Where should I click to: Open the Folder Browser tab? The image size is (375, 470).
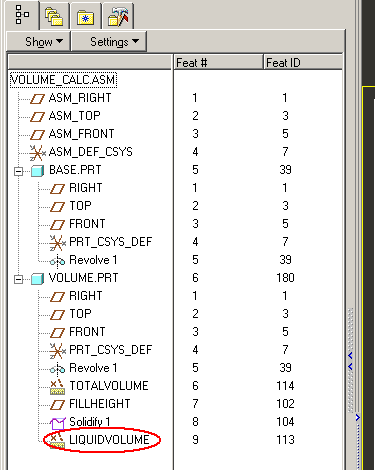[54, 17]
